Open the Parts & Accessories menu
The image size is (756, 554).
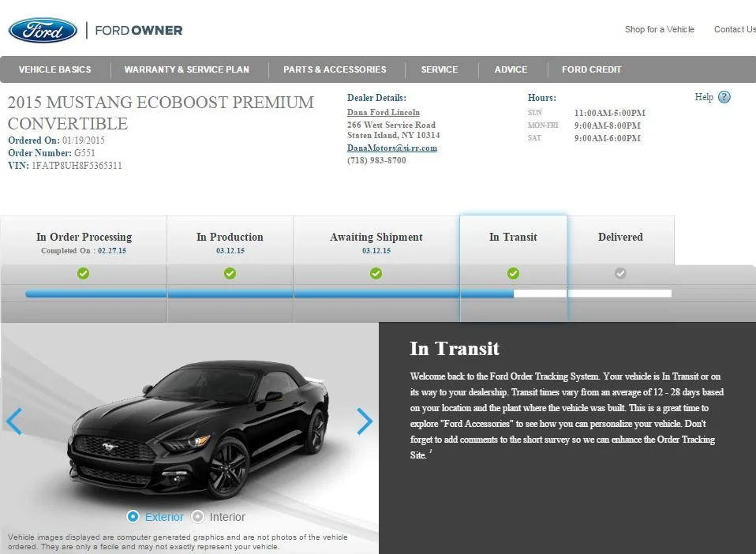click(335, 69)
